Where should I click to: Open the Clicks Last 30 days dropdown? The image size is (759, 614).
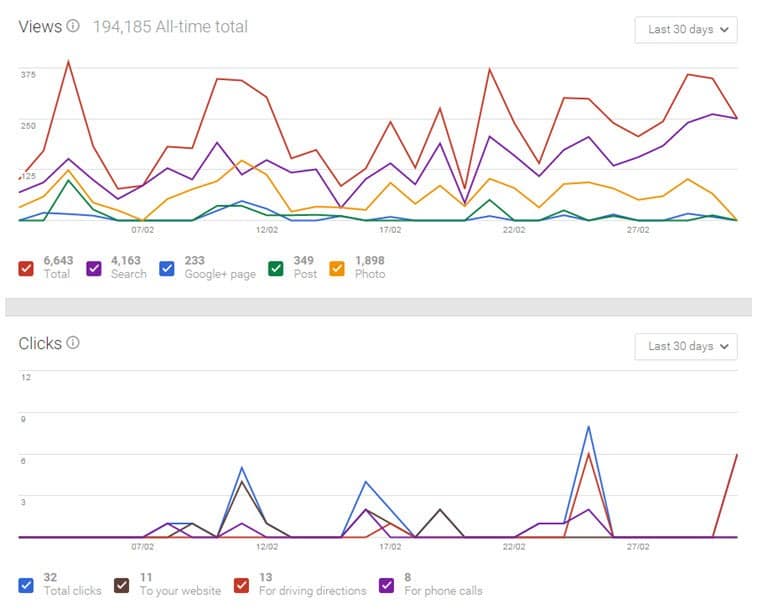click(x=686, y=346)
